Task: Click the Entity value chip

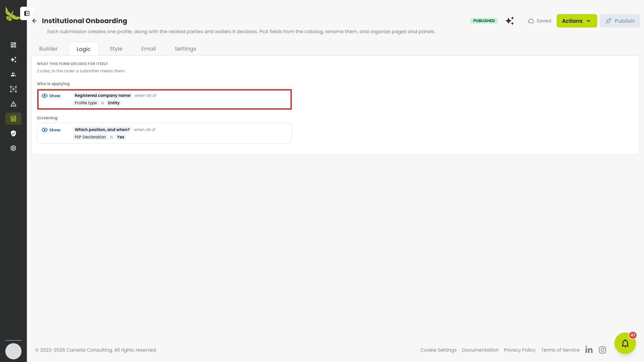Action: click(114, 103)
